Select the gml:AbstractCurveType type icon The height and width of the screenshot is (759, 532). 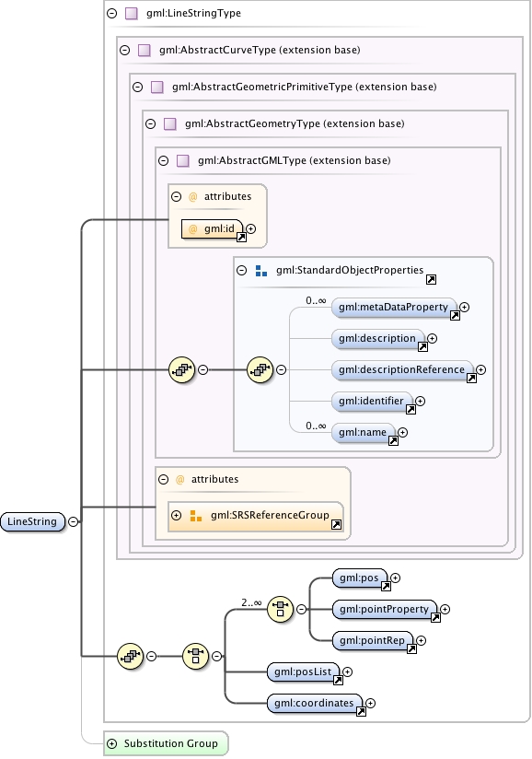[145, 50]
